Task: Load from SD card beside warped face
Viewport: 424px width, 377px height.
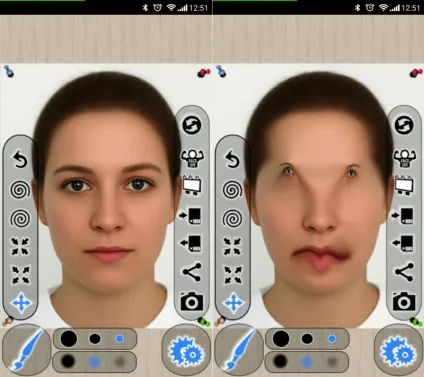Action: (402, 216)
